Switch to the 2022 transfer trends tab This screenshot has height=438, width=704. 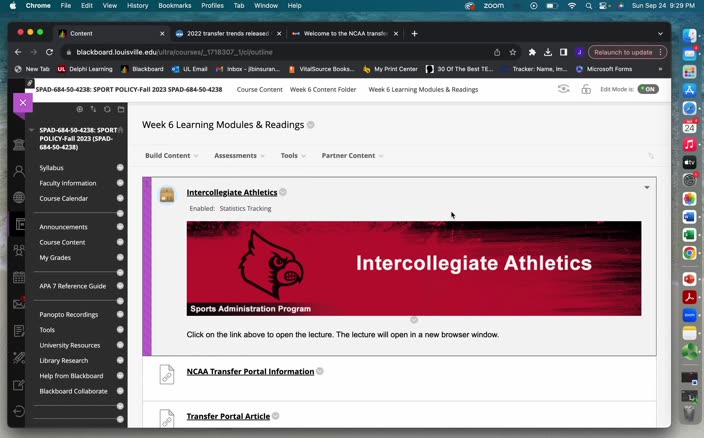click(227, 33)
